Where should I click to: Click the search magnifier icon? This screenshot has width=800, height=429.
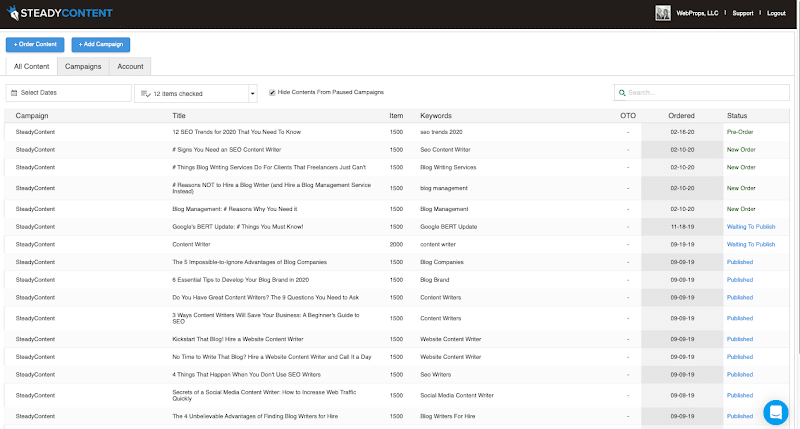[x=622, y=93]
